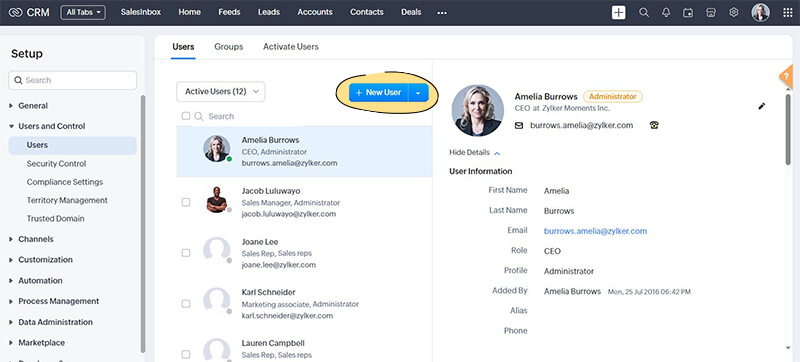
Task: Click the burrows.amelia@zylker.com email link
Action: point(595,231)
